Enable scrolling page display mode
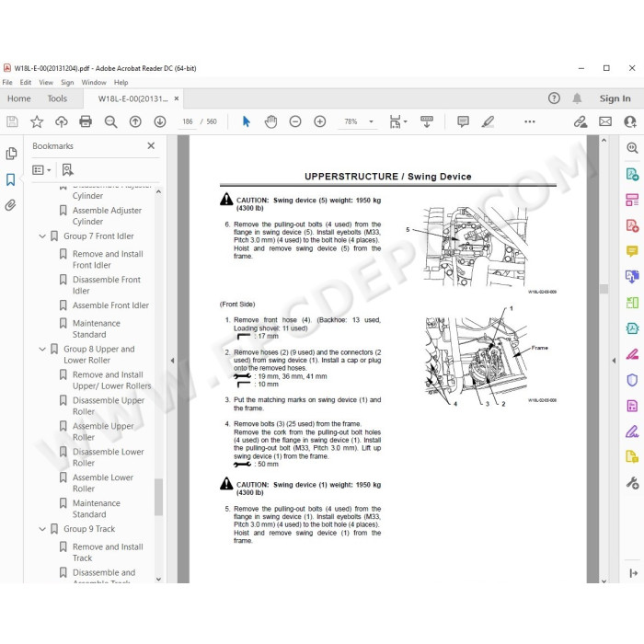Screen dimensions: 644x644 point(427,121)
